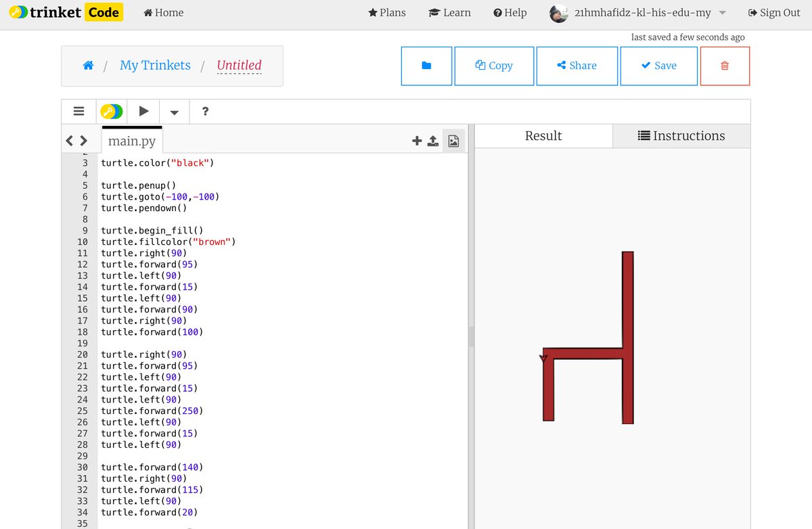Click code line turtle.color("black")

click(x=158, y=163)
